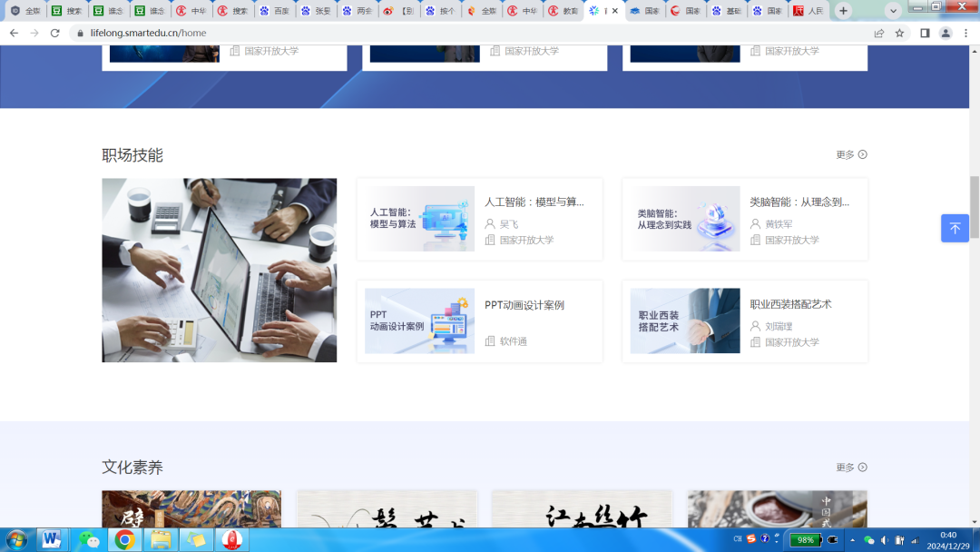This screenshot has width=980, height=552.
Task: Bookmark this page using the star icon
Action: (x=899, y=33)
